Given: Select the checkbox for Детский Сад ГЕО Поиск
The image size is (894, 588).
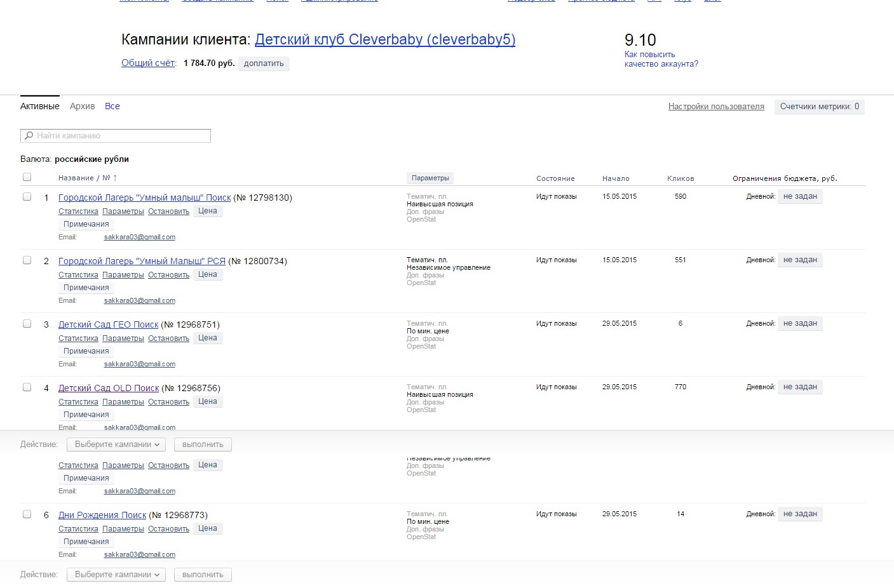Looking at the screenshot, I should click(x=27, y=323).
